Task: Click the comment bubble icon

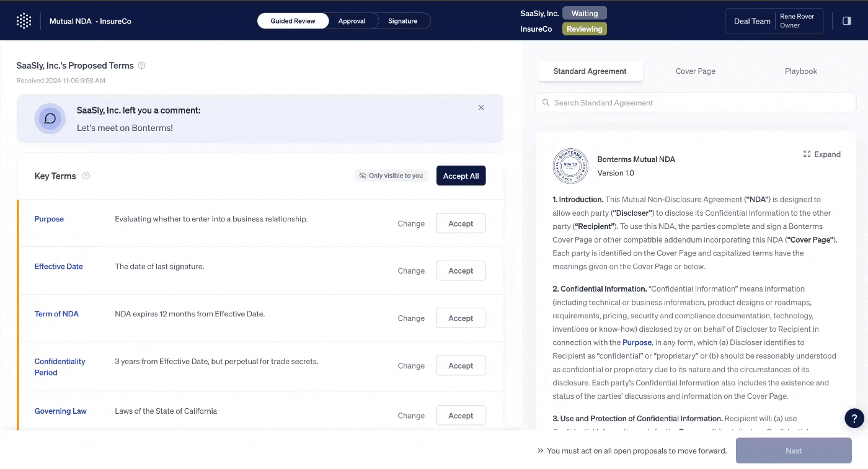Action: pos(50,118)
